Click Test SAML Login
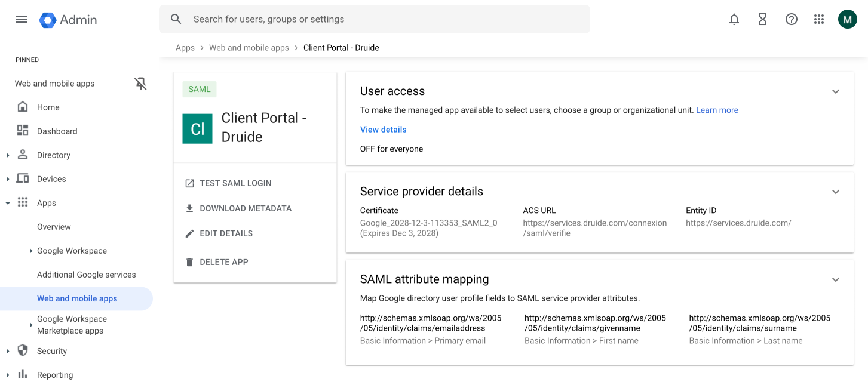The image size is (868, 385). (235, 183)
